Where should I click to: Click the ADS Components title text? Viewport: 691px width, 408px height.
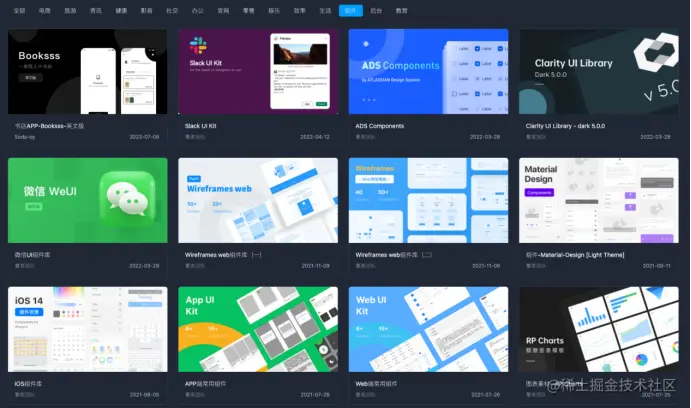[379, 126]
